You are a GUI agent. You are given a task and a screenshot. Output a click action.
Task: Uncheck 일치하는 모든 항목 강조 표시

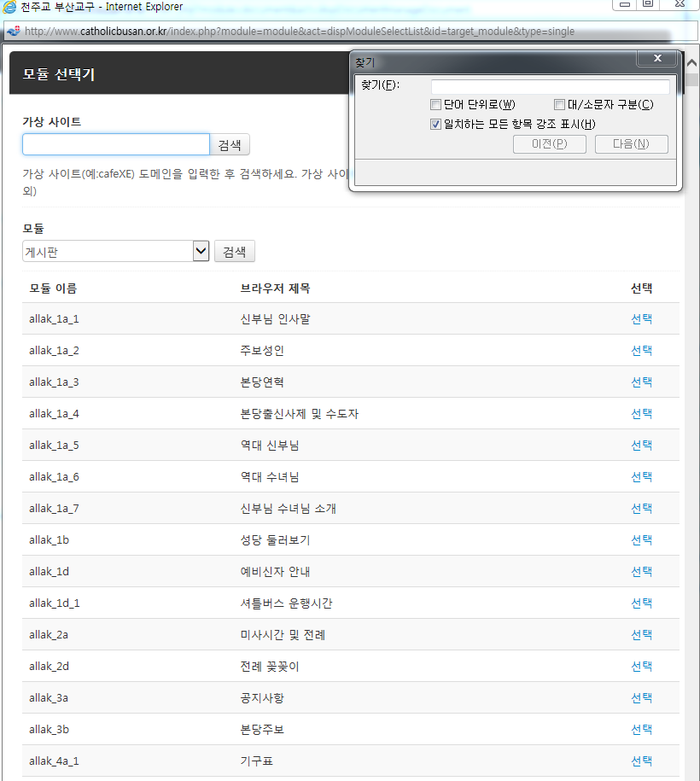tap(436, 125)
